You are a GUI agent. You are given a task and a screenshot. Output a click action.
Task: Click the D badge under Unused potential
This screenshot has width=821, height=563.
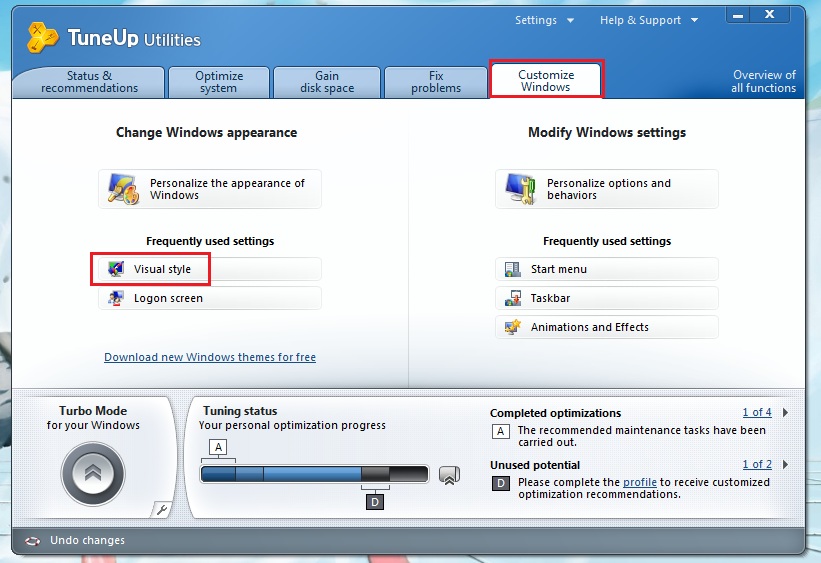coord(501,483)
